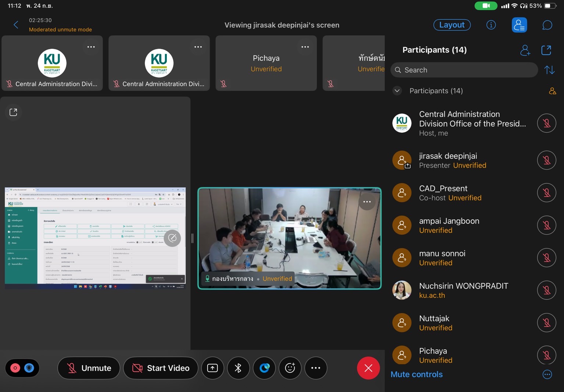Image resolution: width=564 pixels, height=392 pixels.
Task: Leave the meeting with red X button
Action: pyautogui.click(x=368, y=368)
